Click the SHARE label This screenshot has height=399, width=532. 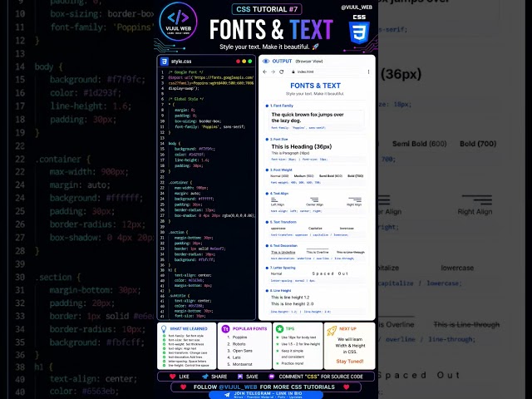pyautogui.click(x=219, y=377)
